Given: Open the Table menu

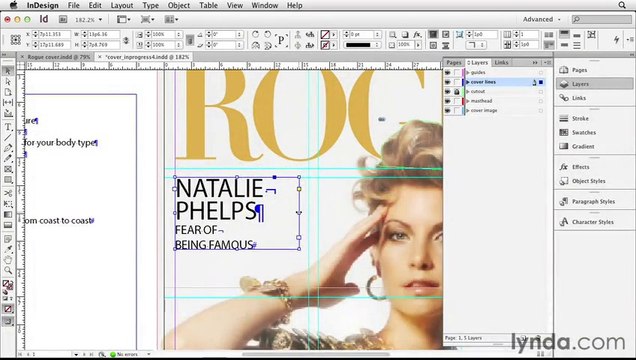Looking at the screenshot, I should click(x=208, y=5).
